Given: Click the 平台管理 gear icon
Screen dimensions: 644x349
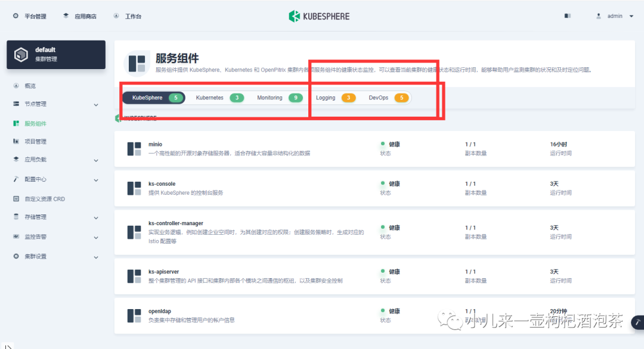Looking at the screenshot, I should tap(16, 16).
